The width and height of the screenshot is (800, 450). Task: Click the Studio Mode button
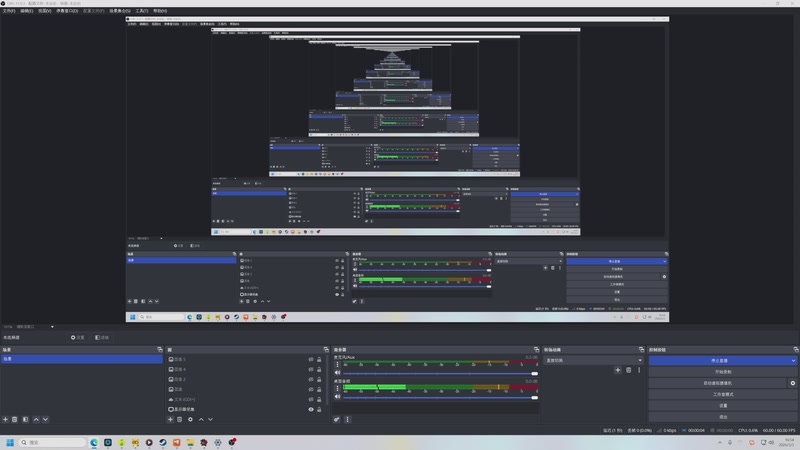tap(723, 394)
